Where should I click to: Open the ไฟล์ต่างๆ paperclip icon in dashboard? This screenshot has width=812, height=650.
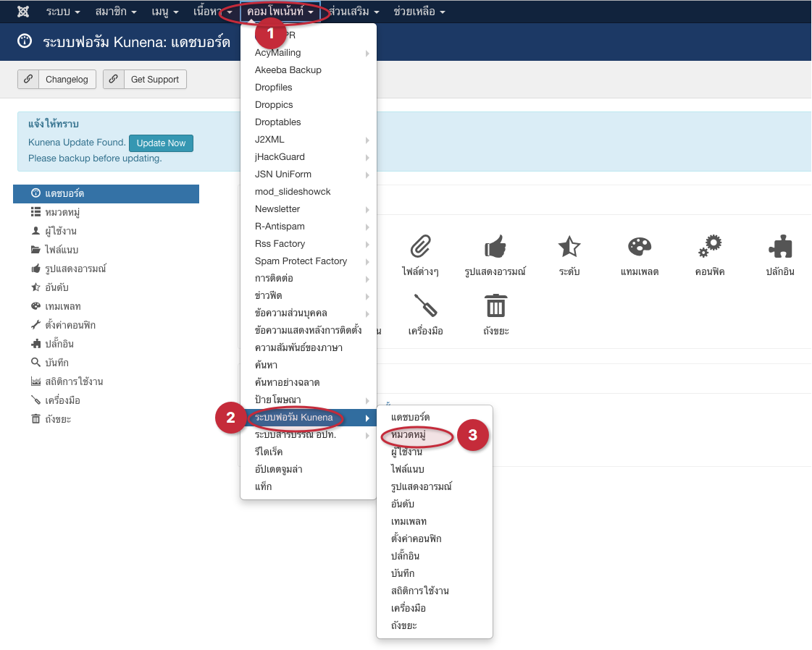pos(421,248)
